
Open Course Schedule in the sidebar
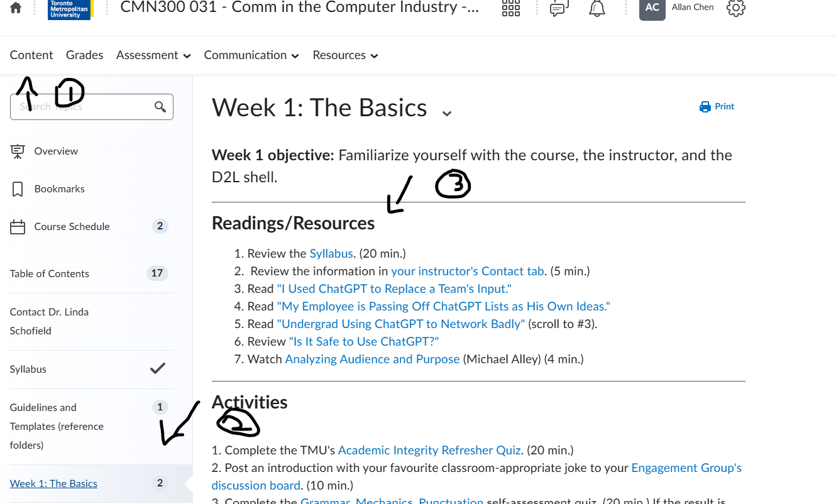72,226
